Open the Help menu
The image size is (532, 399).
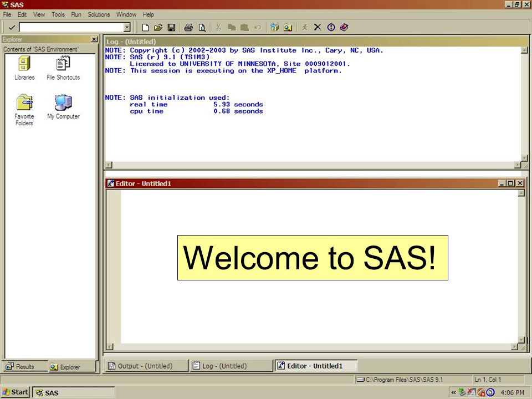click(149, 14)
